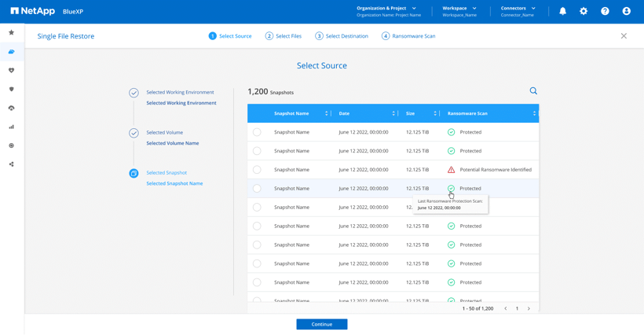Click the snapshot search magnifier icon
The width and height of the screenshot is (644, 335).
pos(533,91)
